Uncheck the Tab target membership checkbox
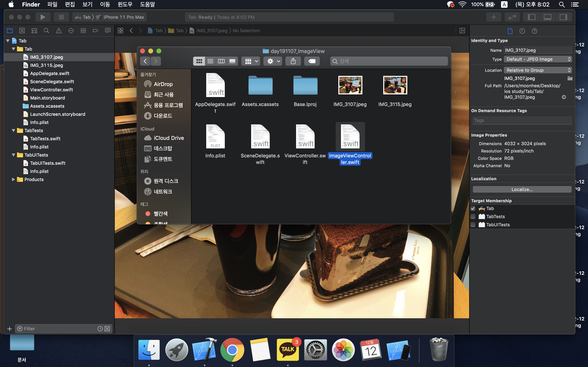 [473, 209]
